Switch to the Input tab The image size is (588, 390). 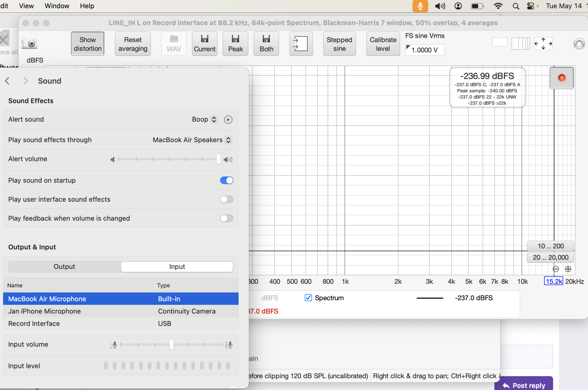pyautogui.click(x=177, y=267)
